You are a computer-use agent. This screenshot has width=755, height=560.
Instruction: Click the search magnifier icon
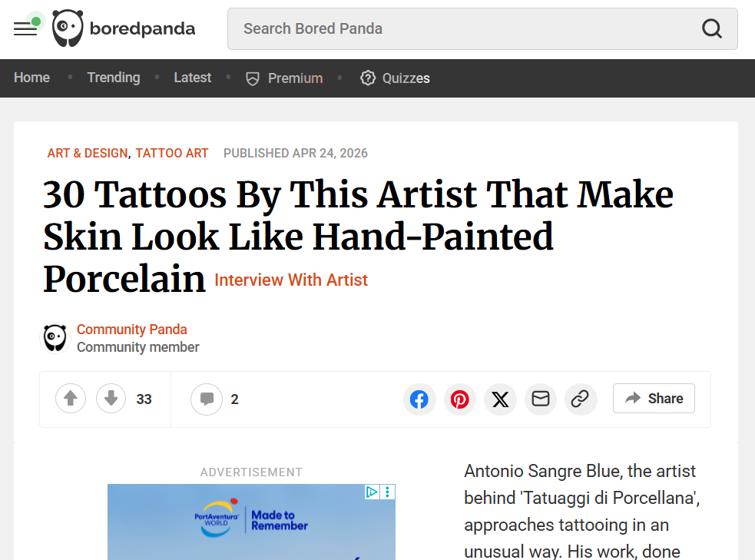click(712, 29)
